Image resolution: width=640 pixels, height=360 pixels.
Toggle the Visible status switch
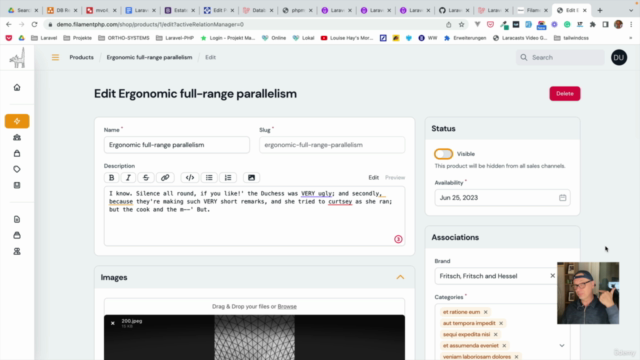443,154
